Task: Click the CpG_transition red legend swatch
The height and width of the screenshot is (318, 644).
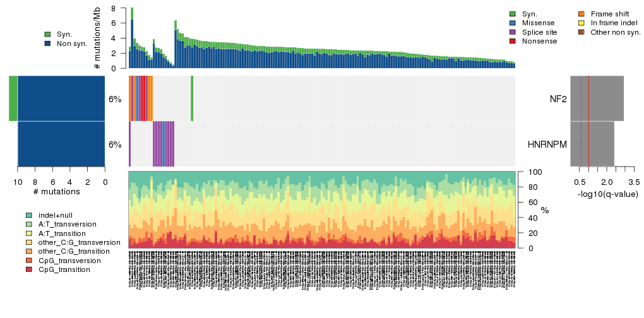Action: tap(28, 269)
